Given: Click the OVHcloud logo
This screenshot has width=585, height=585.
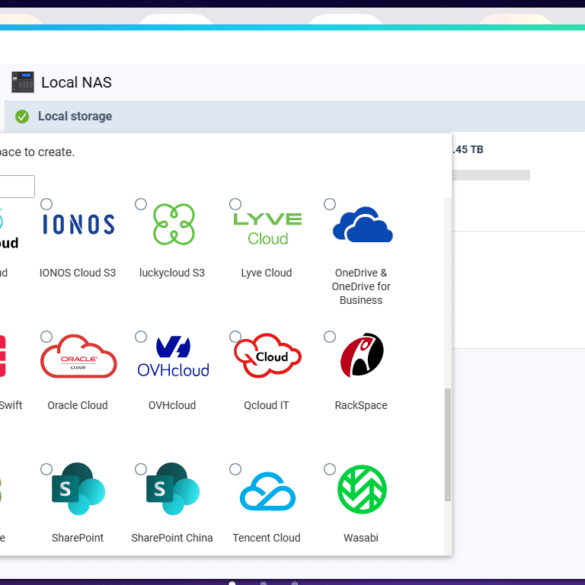Looking at the screenshot, I should coord(173,356).
